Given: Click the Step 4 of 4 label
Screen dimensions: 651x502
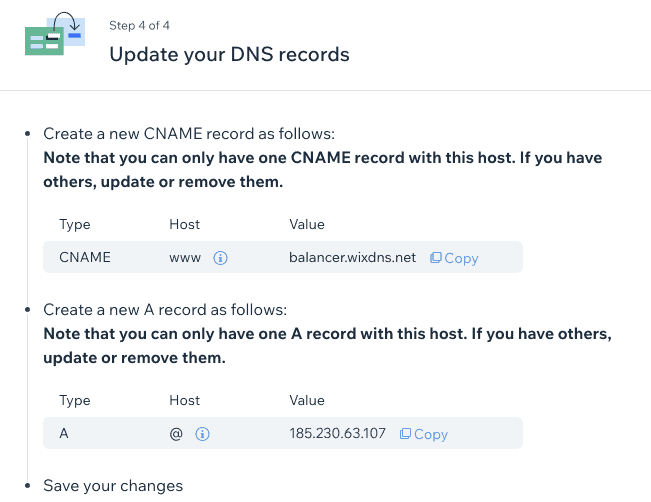Looking at the screenshot, I should [139, 25].
